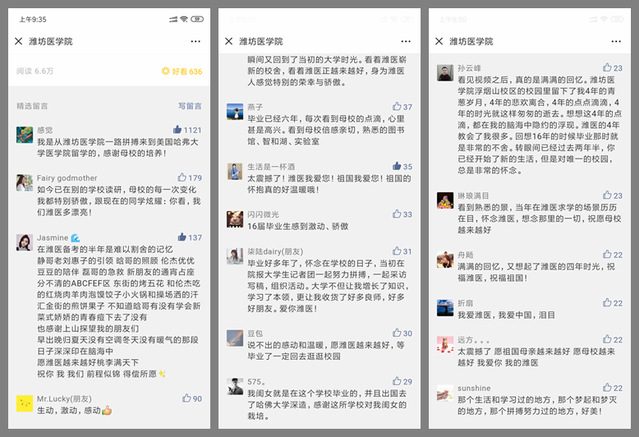The width and height of the screenshot is (639, 437).
Task: Like 豆包's comment with 30 likes
Action: coord(395,333)
